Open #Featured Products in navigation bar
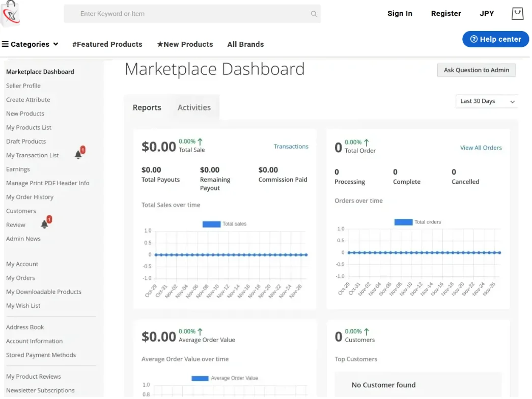This screenshot has height=399, width=532. coord(107,44)
